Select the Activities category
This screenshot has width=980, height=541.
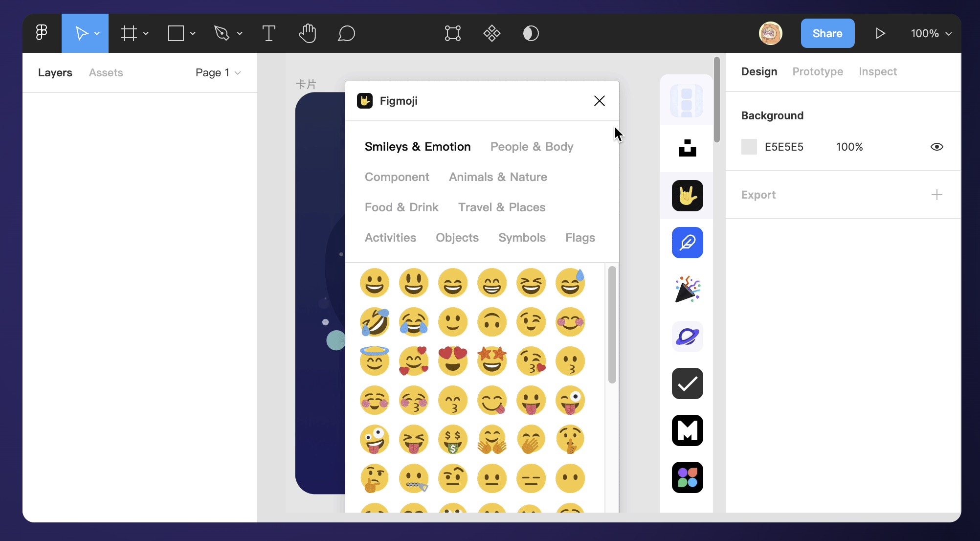coord(390,238)
